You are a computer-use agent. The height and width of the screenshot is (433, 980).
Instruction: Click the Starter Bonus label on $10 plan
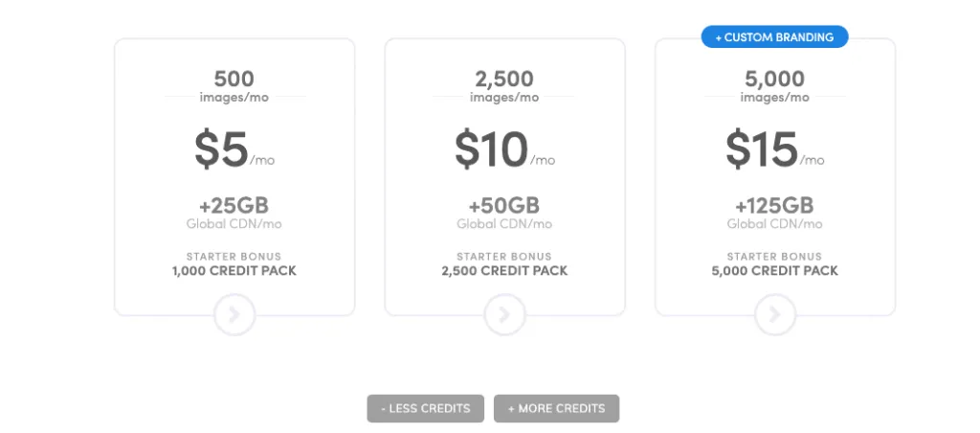coord(504,257)
